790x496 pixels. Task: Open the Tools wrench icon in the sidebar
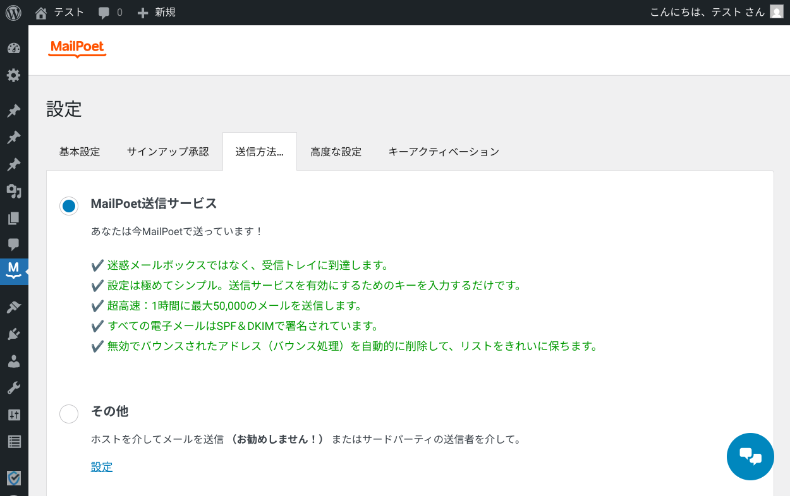(x=14, y=388)
